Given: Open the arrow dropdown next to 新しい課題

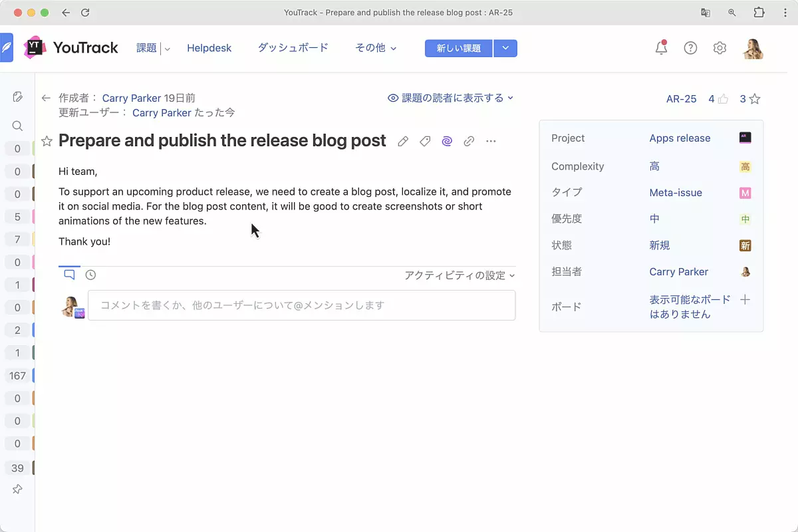Looking at the screenshot, I should click(505, 48).
